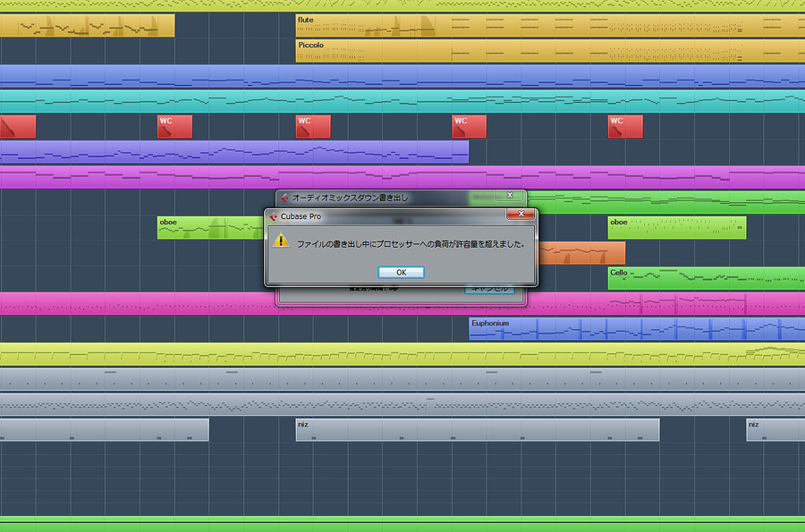Select the cyan clip near the top
The height and width of the screenshot is (532, 805).
(x=402, y=101)
